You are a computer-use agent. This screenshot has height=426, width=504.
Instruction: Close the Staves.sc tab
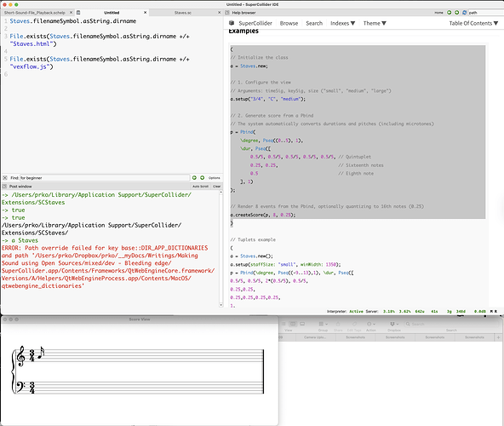click(219, 13)
